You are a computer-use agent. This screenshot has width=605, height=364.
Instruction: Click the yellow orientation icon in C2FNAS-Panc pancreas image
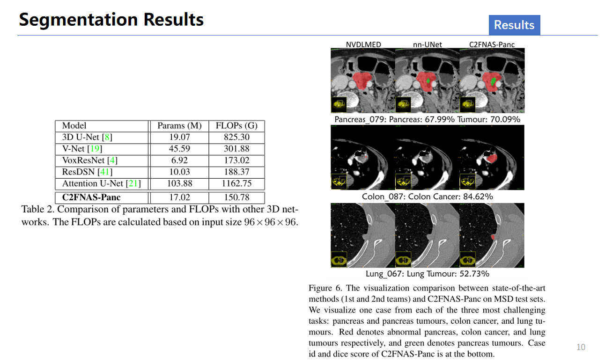tap(468, 105)
